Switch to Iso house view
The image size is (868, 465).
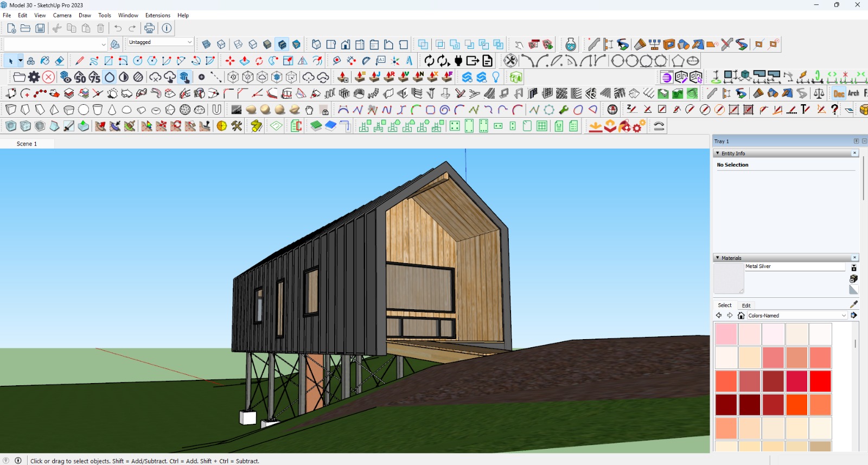click(x=316, y=44)
